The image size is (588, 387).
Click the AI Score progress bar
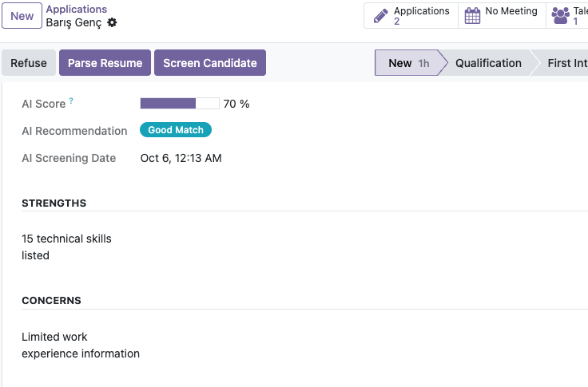point(180,104)
